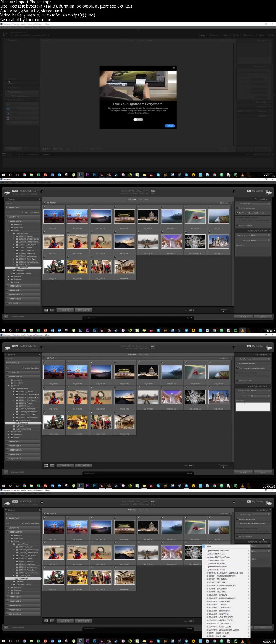276x644 pixels.
Task: Toggle Don't Import Suspected Duplicates in 00:03:38 frame
Action: point(237,213)
